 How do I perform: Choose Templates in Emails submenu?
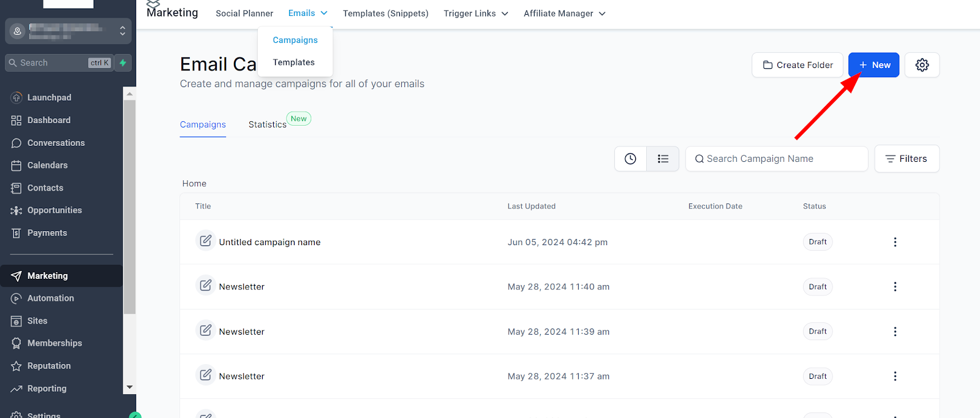[x=294, y=63]
